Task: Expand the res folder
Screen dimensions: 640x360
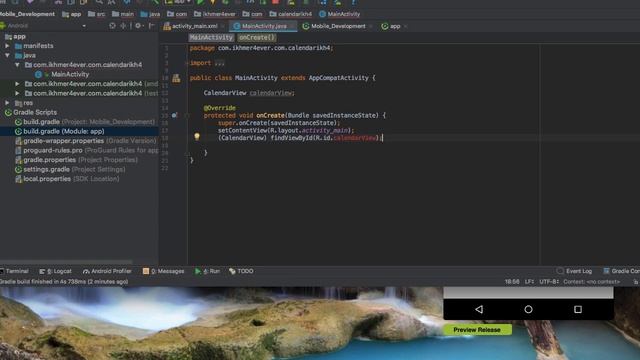Action: [7, 103]
